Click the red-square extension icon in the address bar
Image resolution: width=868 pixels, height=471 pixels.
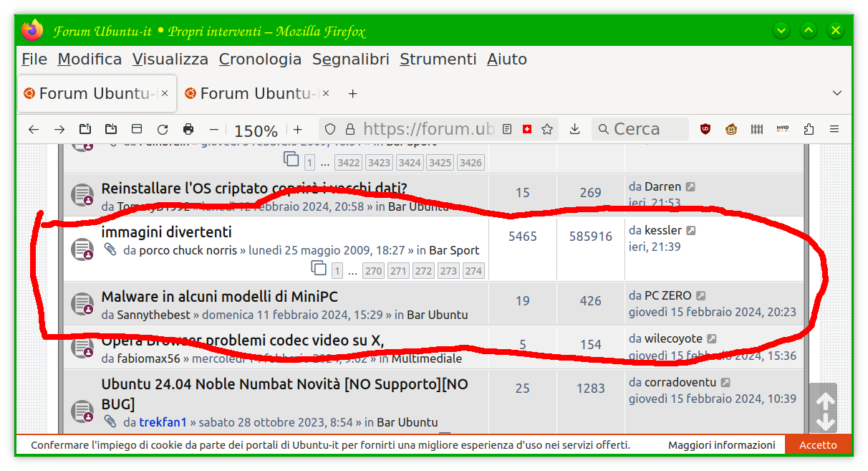tap(527, 130)
